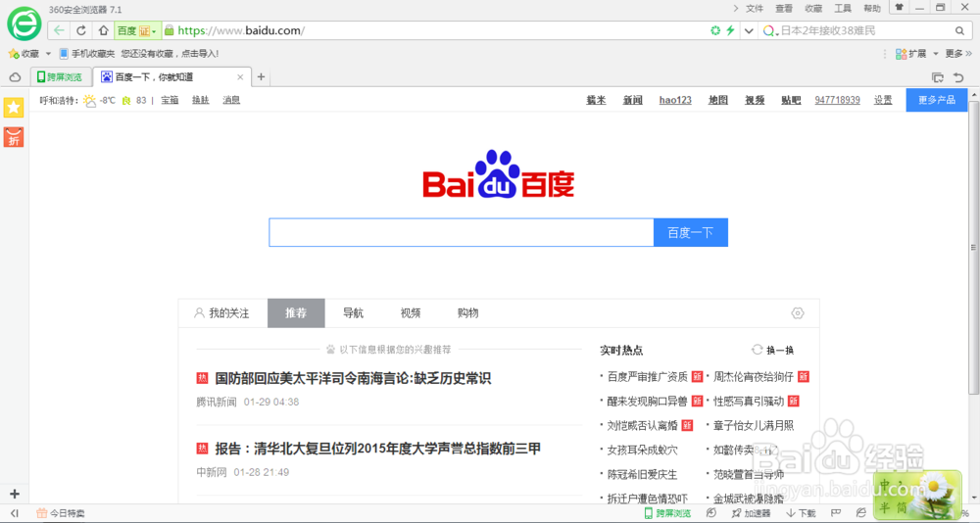
Task: Open hot topic 百度严审推广资质
Action: click(x=648, y=377)
